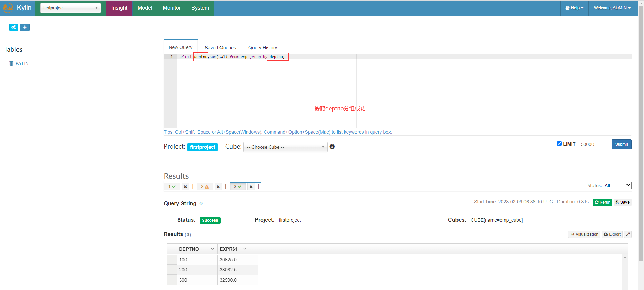This screenshot has width=644, height=290.
Task: Go to the Insight tab
Action: [x=119, y=8]
